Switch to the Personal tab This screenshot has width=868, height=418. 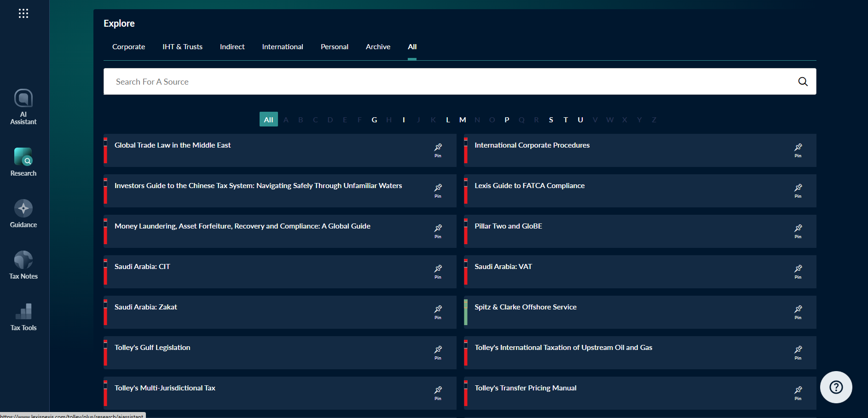[x=334, y=47]
